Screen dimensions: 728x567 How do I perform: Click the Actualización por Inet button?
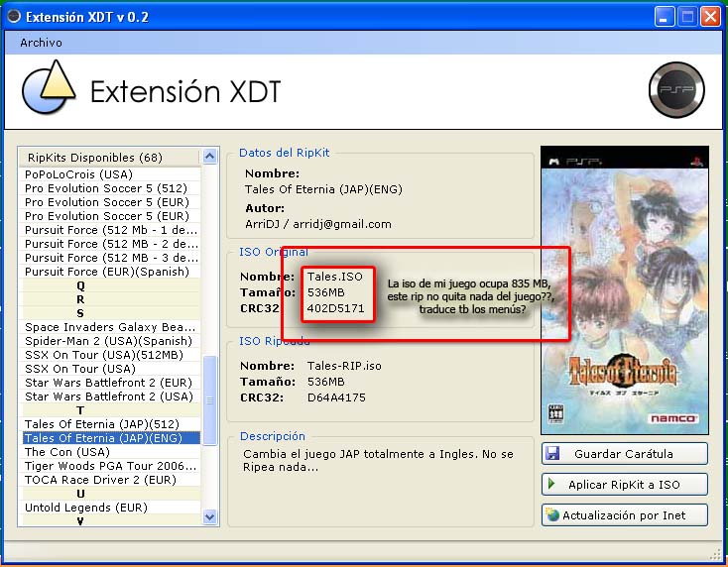pyautogui.click(x=625, y=515)
